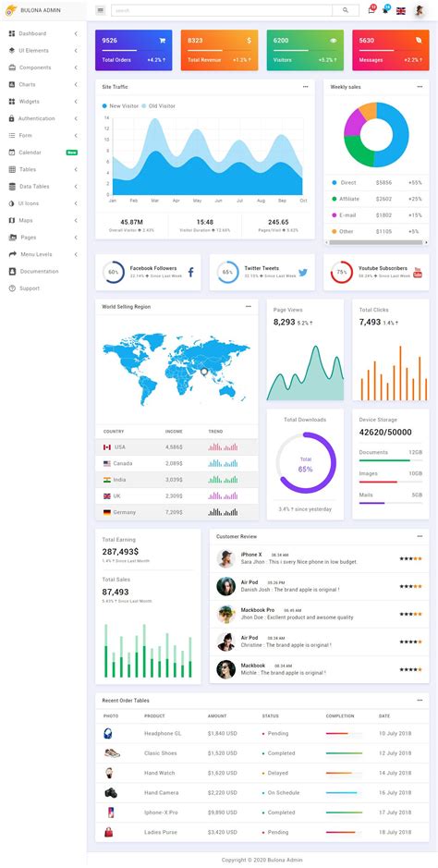Viewport: 438px width, 868px height.
Task: Click the Maps sidebar icon
Action: point(12,220)
